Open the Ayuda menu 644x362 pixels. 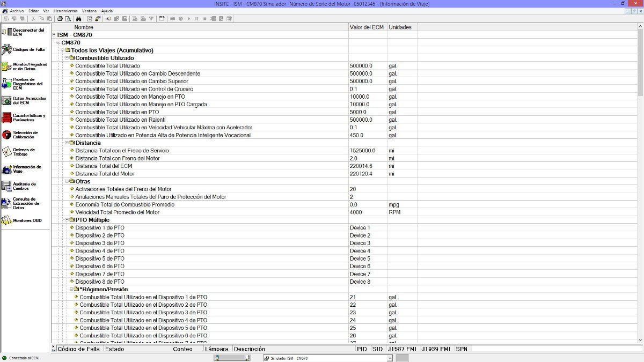[x=107, y=11]
